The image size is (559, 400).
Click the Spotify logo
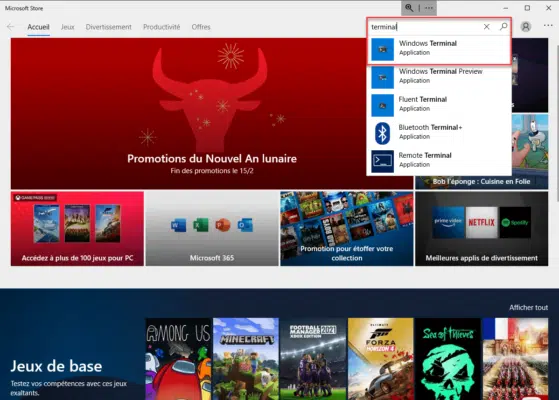click(515, 222)
